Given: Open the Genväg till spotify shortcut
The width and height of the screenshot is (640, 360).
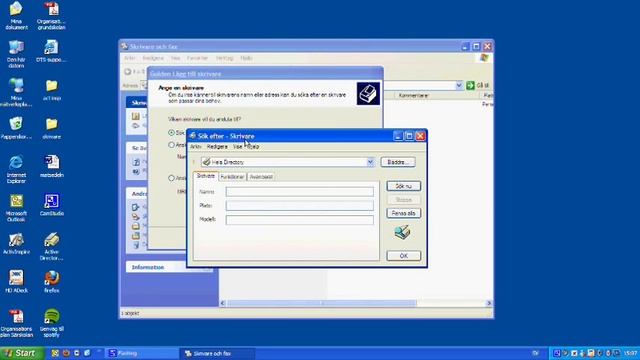Looking at the screenshot, I should click(51, 323).
